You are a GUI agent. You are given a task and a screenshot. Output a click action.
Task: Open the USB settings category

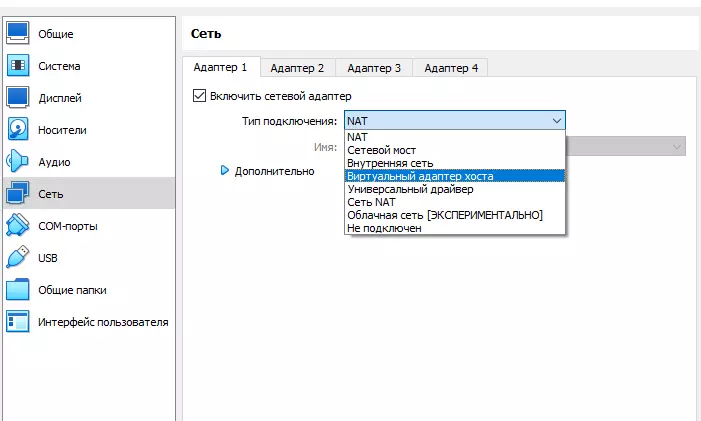pos(89,258)
